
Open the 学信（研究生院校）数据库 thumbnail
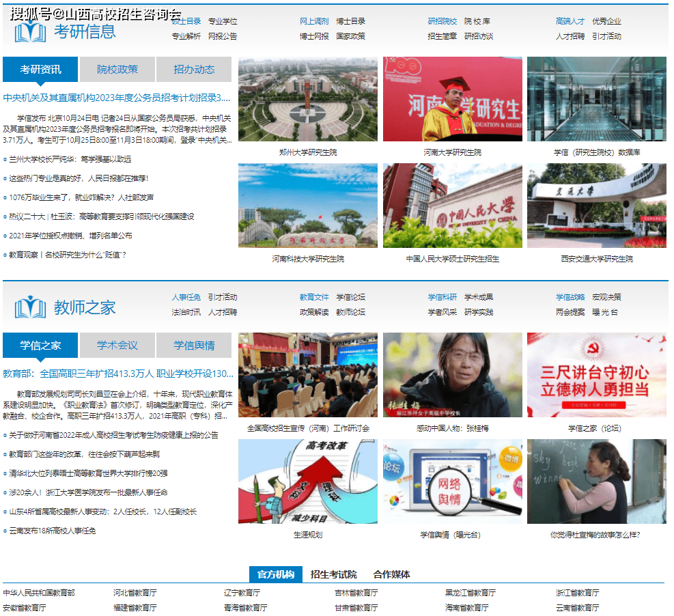point(597,99)
